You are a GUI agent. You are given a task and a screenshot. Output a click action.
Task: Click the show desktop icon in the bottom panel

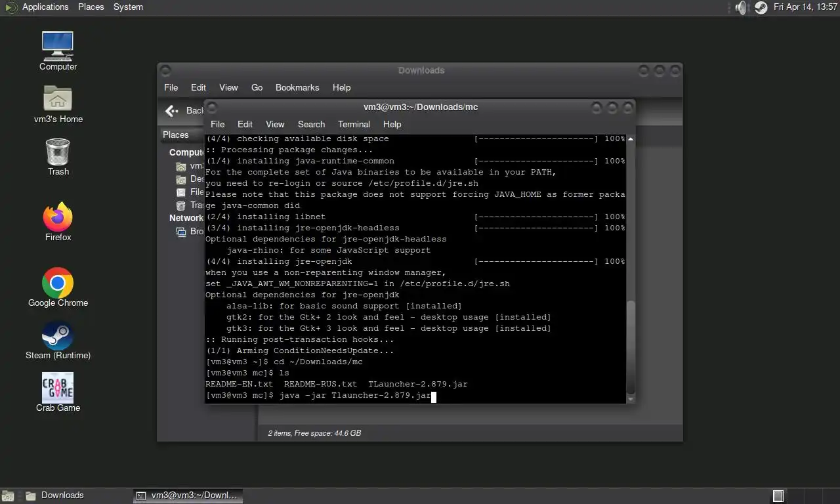pyautogui.click(x=8, y=495)
